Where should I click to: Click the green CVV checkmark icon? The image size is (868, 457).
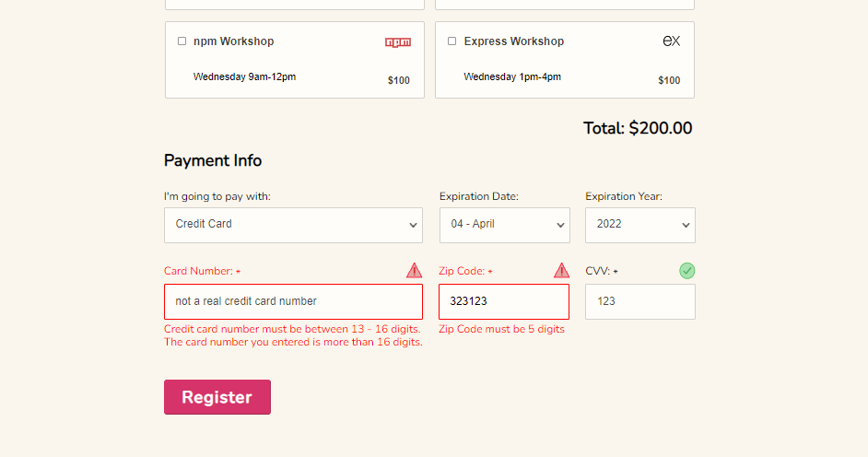point(687,270)
